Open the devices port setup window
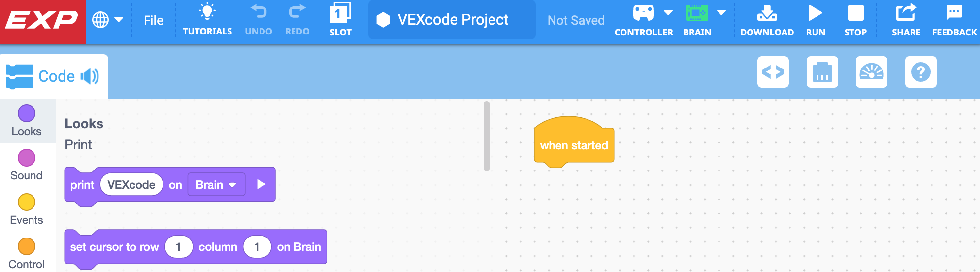Screen dimensions: 980x272 point(822,72)
